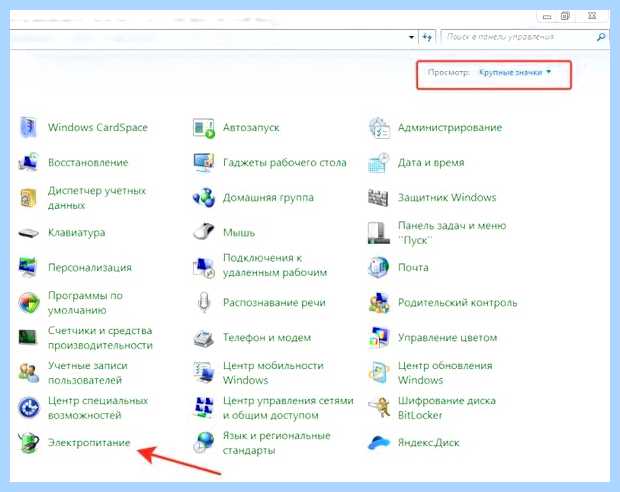Expand the Крупные значки view dropdown
Viewport: 620px width, 492px height.
point(515,72)
